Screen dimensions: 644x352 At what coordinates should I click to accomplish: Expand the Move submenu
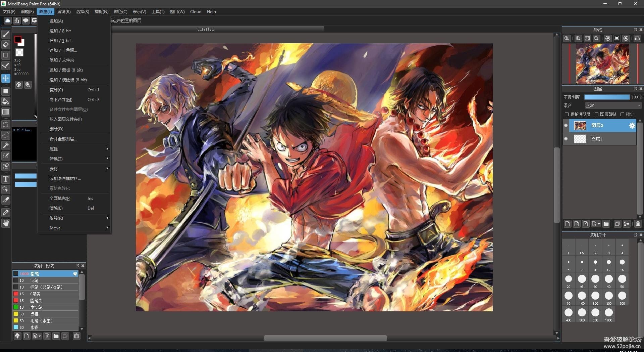click(75, 228)
